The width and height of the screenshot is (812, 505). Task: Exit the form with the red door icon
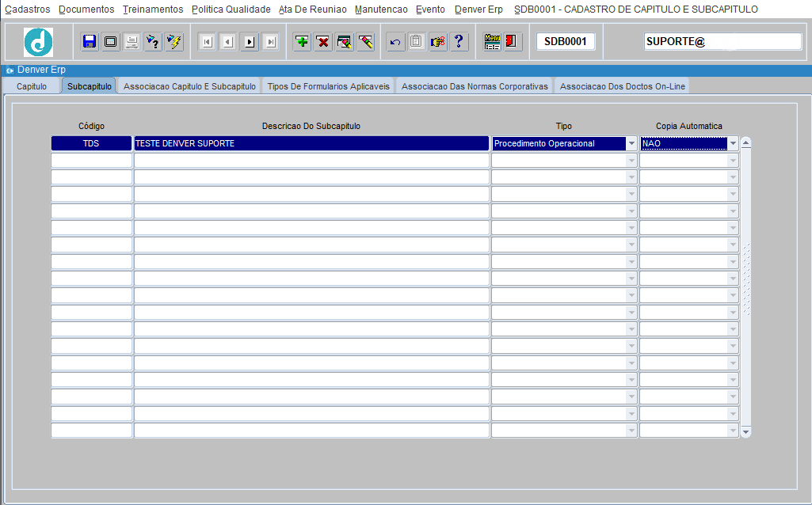pos(512,41)
